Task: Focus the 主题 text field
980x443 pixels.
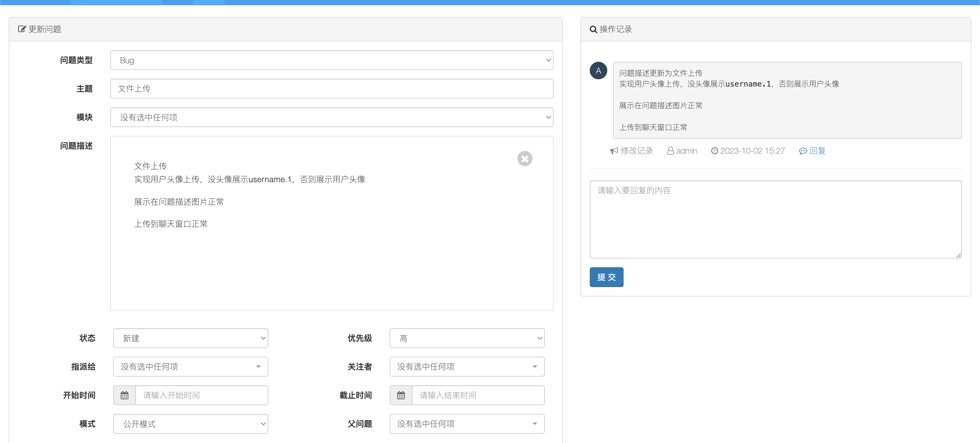Action: (331, 89)
